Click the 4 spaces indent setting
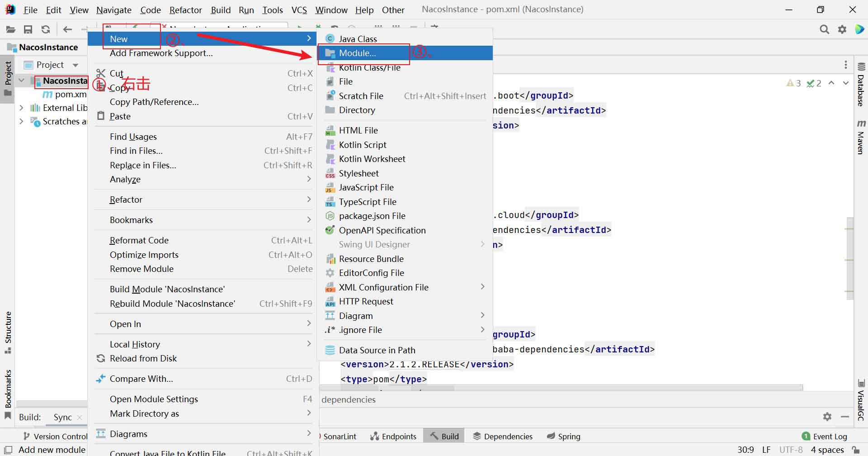868x456 pixels. pyautogui.click(x=827, y=450)
